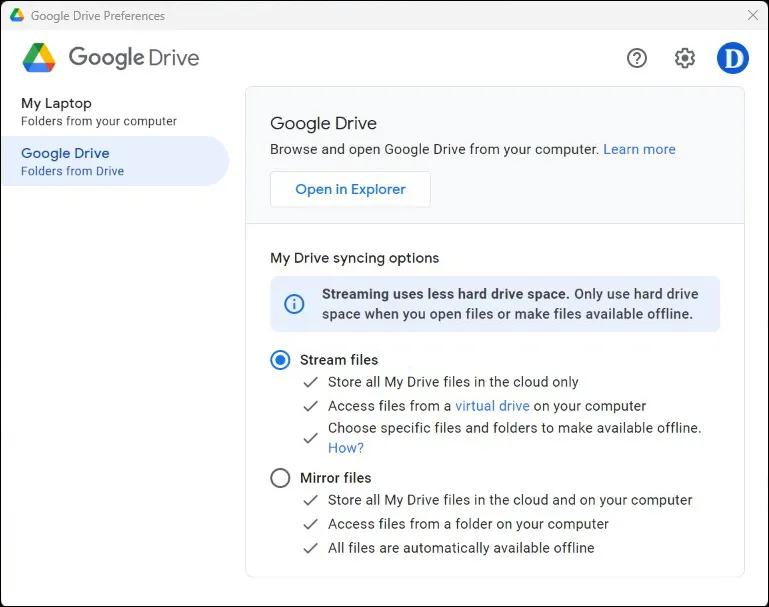Click the info icon in streaming banner
This screenshot has width=769, height=607.
(294, 304)
